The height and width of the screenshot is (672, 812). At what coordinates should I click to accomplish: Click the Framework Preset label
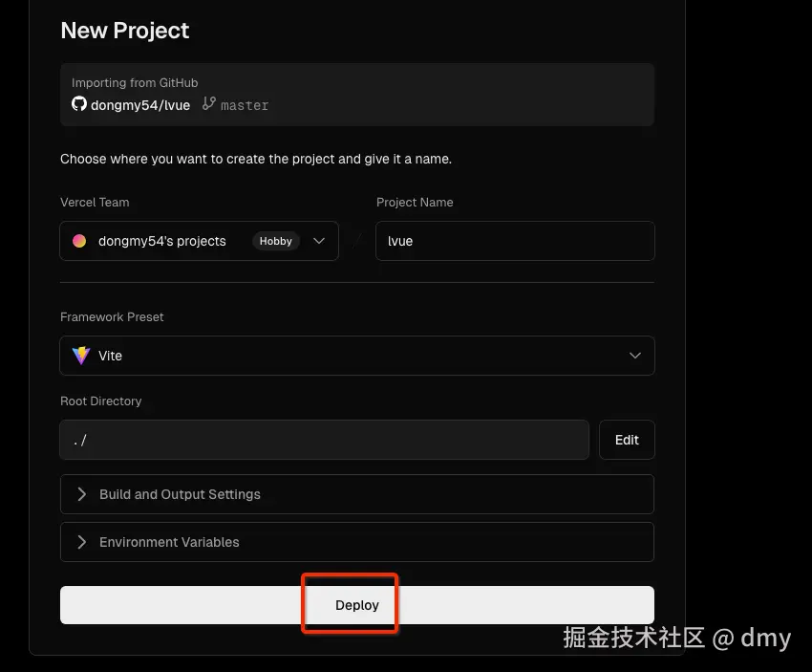(x=112, y=317)
